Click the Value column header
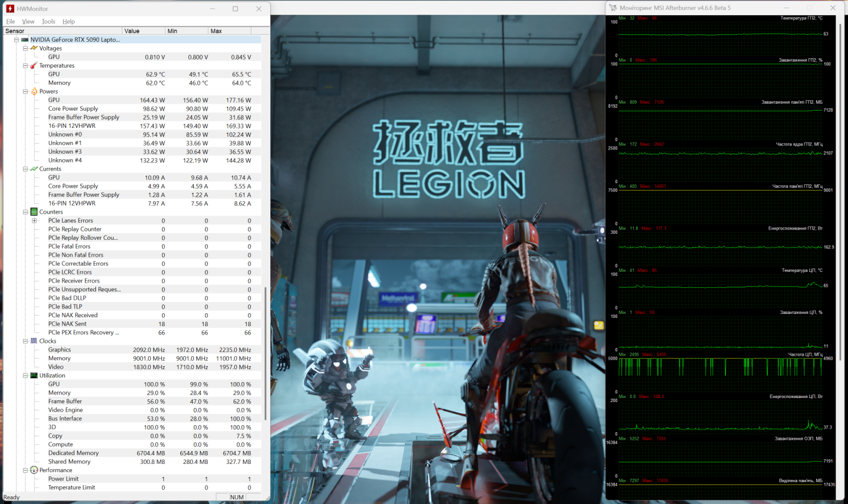Screen dimensions: 848x504 [144, 31]
